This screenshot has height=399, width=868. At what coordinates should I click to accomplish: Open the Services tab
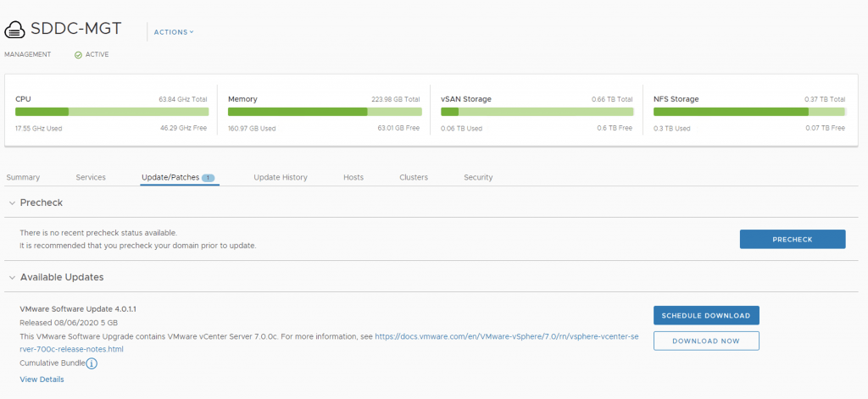coord(91,178)
